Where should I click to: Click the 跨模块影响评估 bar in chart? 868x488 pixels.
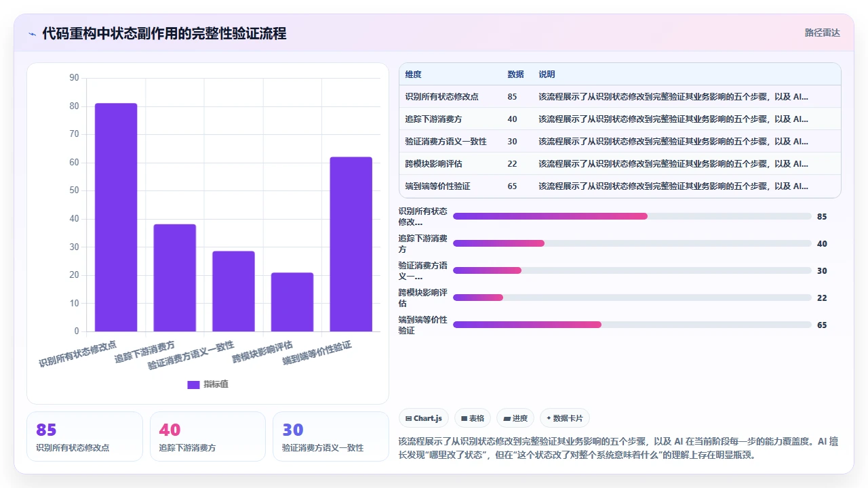(292, 302)
